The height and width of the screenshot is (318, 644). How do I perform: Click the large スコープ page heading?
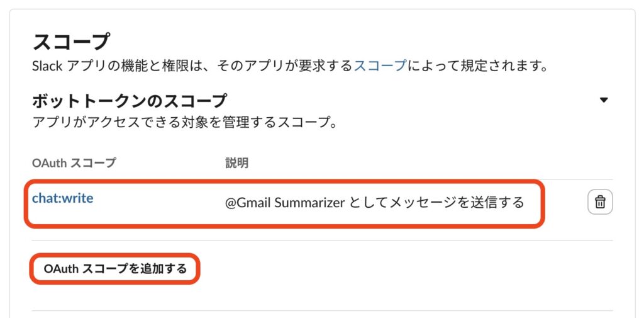pos(71,42)
